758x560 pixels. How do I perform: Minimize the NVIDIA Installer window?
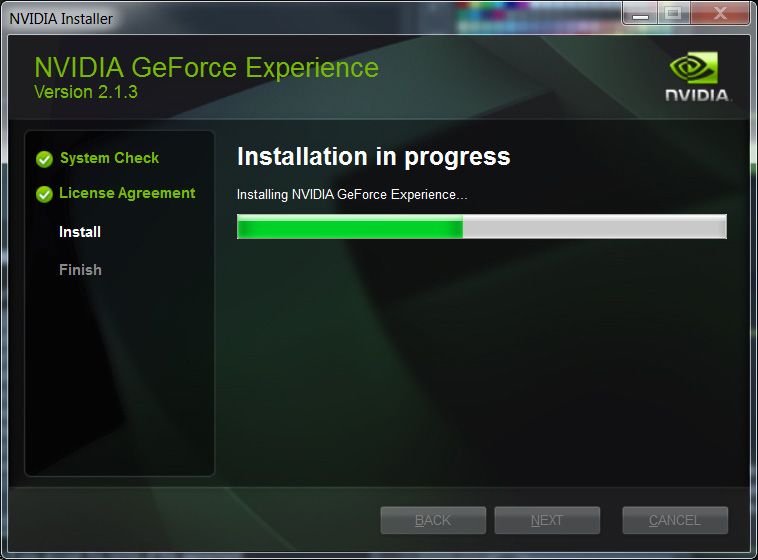pyautogui.click(x=640, y=13)
